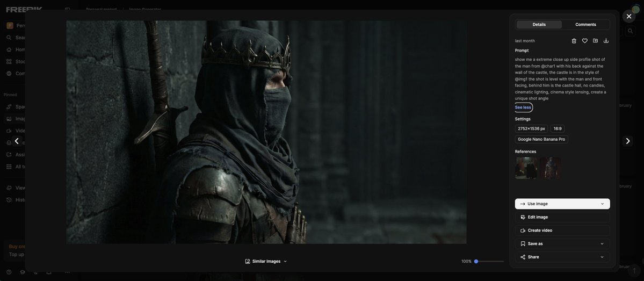Click the Buy credits link in sidebar

click(17, 247)
